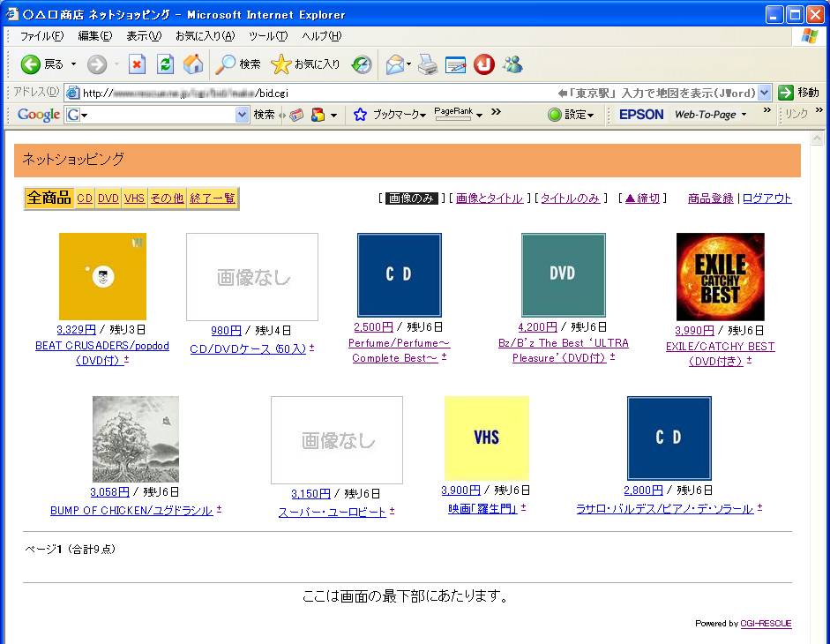
Task: Expand the 設定 settings dropdown
Action: click(590, 115)
